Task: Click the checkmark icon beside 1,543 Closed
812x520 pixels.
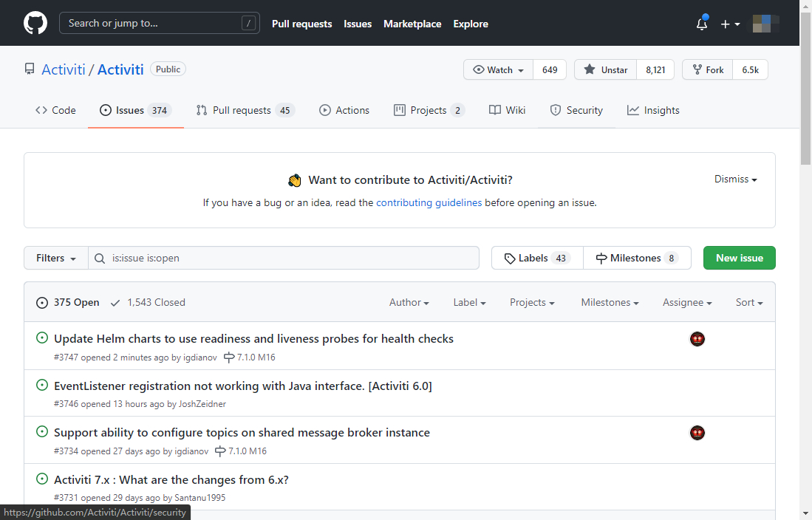Action: [115, 302]
